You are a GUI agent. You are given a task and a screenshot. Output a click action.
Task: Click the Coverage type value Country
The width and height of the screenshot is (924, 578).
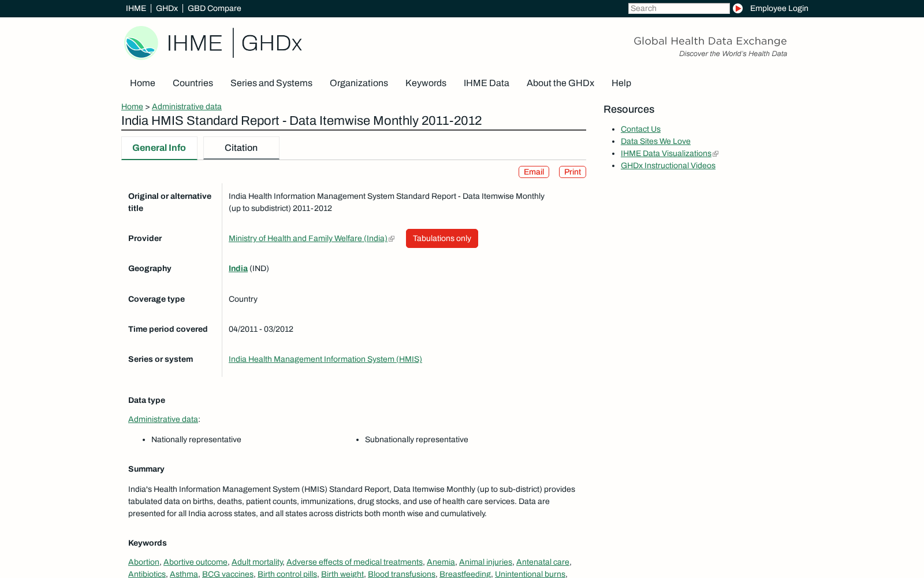(x=243, y=299)
